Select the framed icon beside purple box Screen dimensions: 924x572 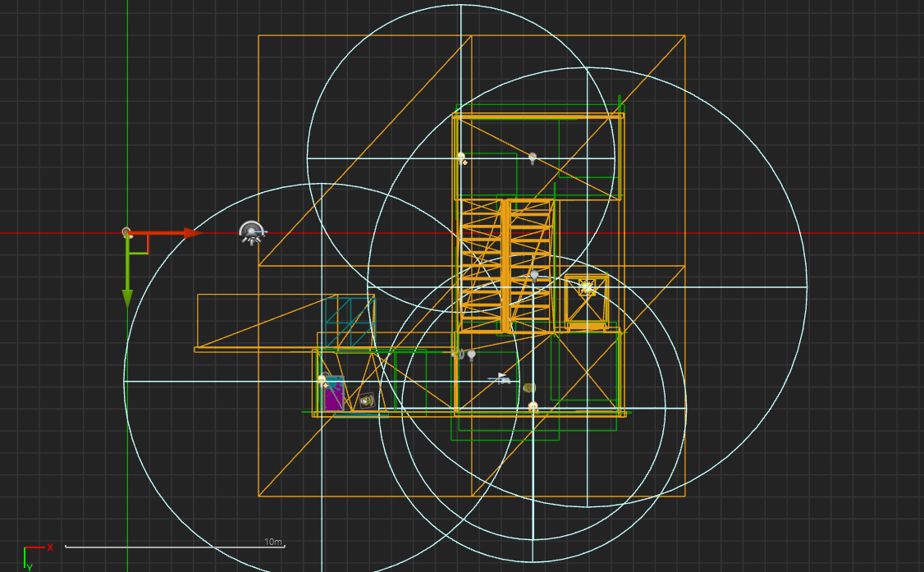point(366,400)
